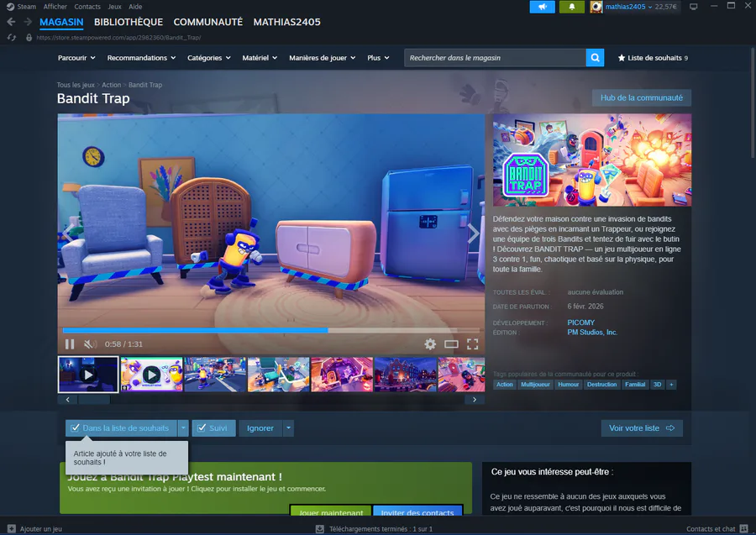This screenshot has height=535, width=756.
Task: Open the video settings gear
Action: coord(430,344)
